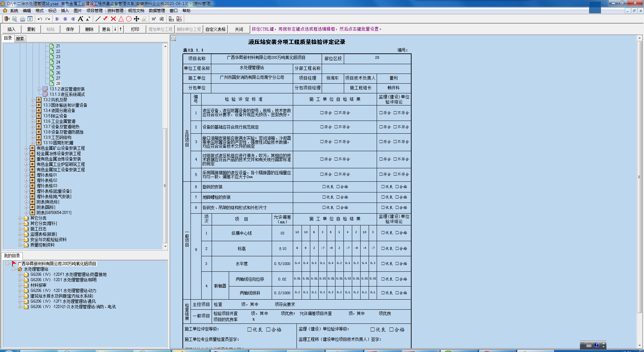The image size is (644, 352).
Task: Click the 打印 button
Action: (x=135, y=29)
